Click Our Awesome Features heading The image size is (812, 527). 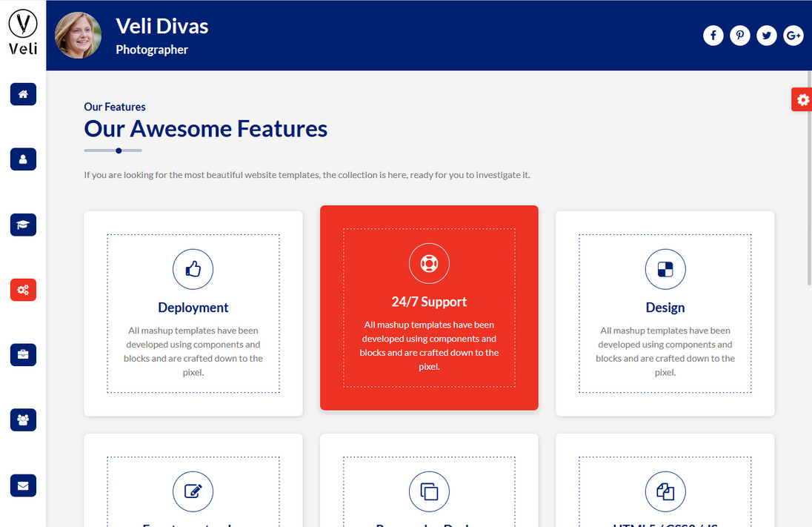tap(205, 128)
